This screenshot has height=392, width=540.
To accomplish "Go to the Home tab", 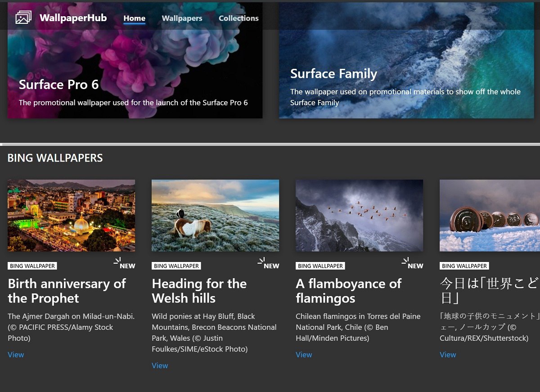I will (x=135, y=18).
